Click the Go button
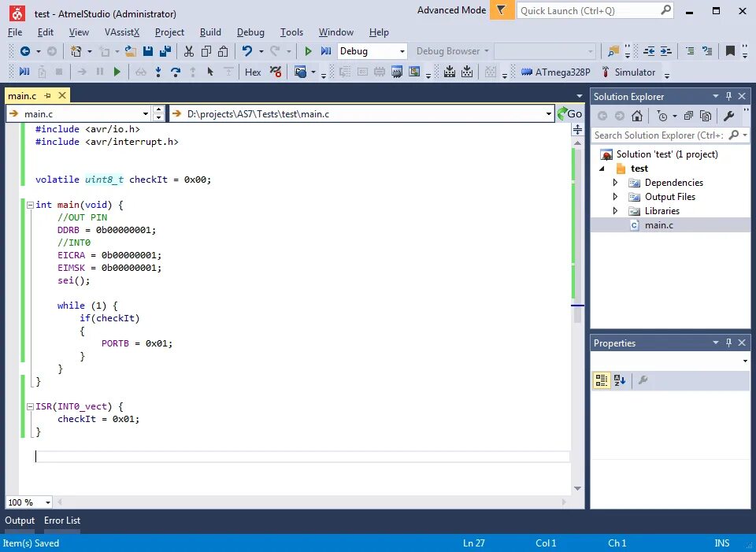The height and width of the screenshot is (552, 756). click(570, 113)
